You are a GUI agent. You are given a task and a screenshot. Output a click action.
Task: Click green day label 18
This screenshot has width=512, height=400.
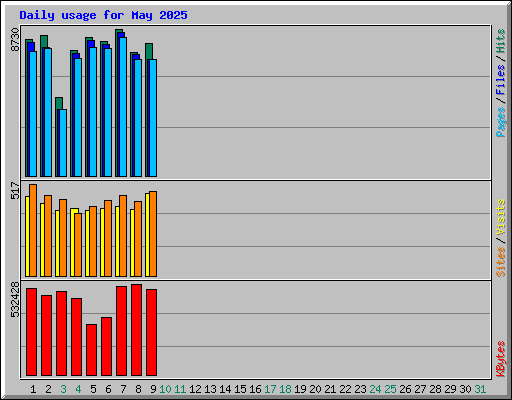pos(285,389)
